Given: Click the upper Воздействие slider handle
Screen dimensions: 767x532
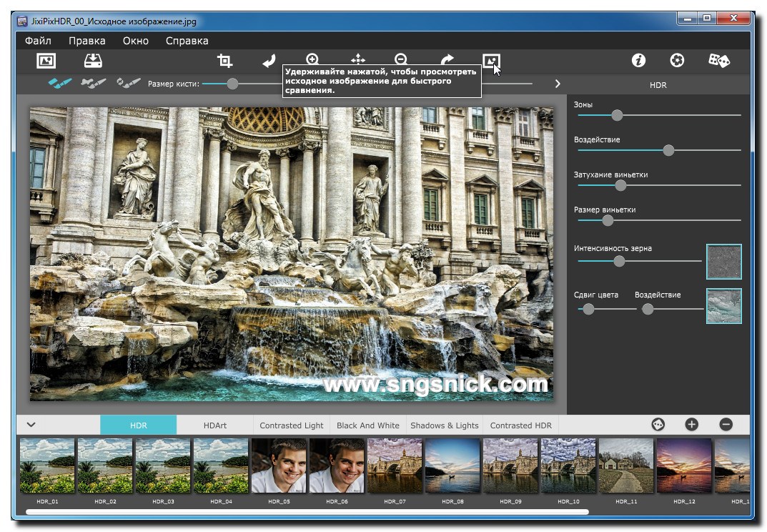Looking at the screenshot, I should [668, 150].
